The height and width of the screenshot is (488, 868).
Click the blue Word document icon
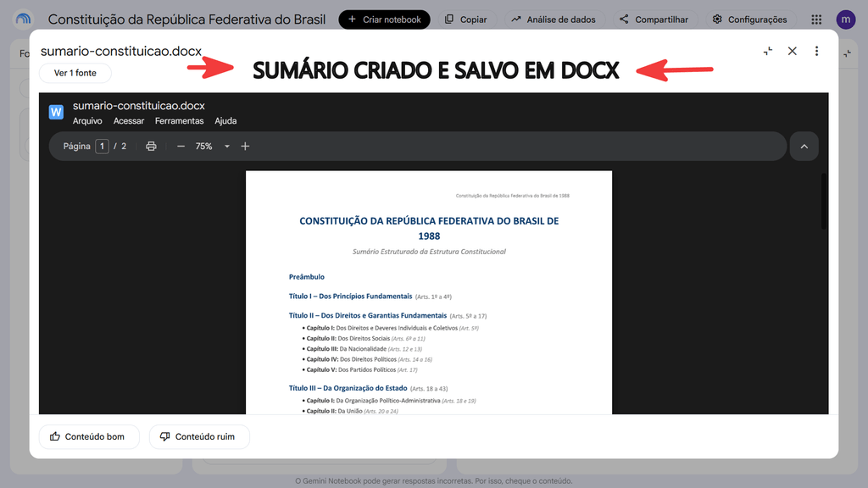pos(56,113)
